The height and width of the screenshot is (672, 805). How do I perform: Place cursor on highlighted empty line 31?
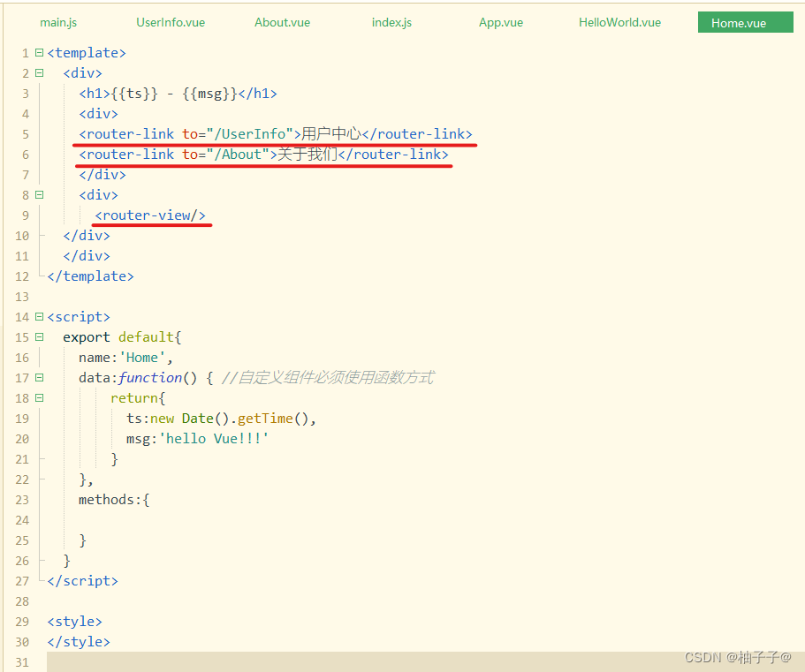click(425, 661)
